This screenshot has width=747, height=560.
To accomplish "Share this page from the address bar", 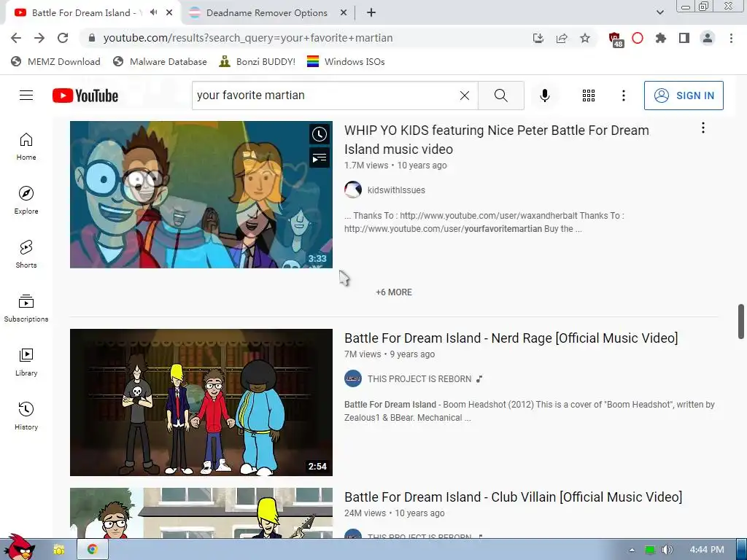I will pos(562,38).
